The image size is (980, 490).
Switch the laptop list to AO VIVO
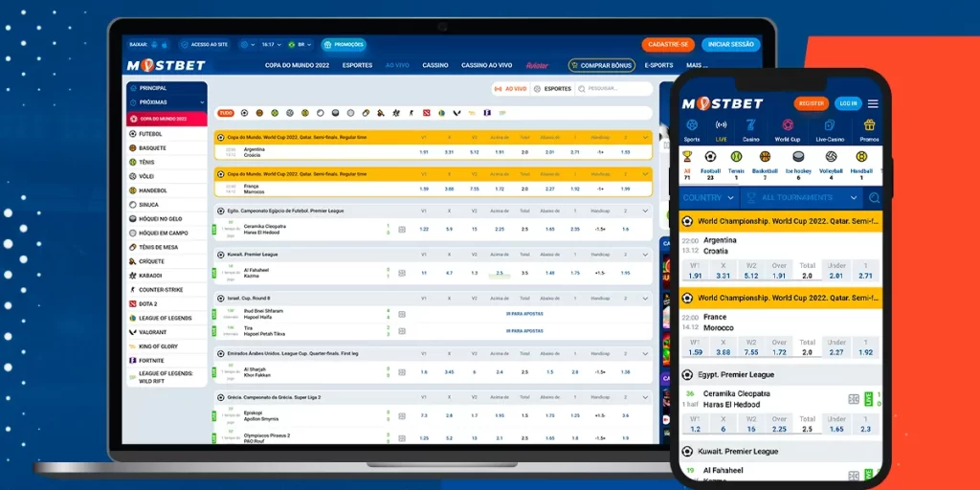(511, 89)
